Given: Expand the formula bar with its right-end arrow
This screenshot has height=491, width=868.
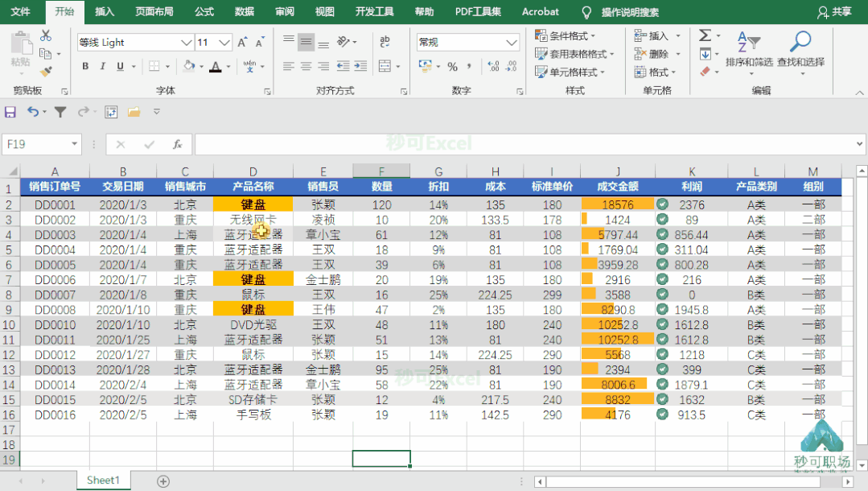Looking at the screenshot, I should tap(859, 144).
